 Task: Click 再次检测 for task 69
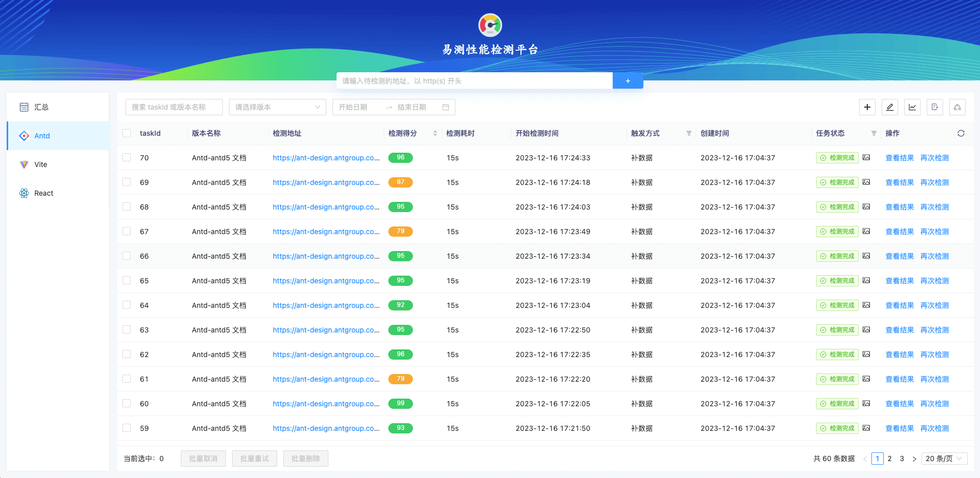(x=934, y=182)
